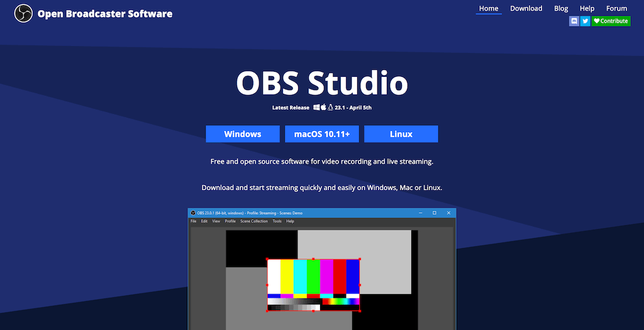Click the 'Latest Release' label
This screenshot has width=644, height=330.
[x=291, y=108]
